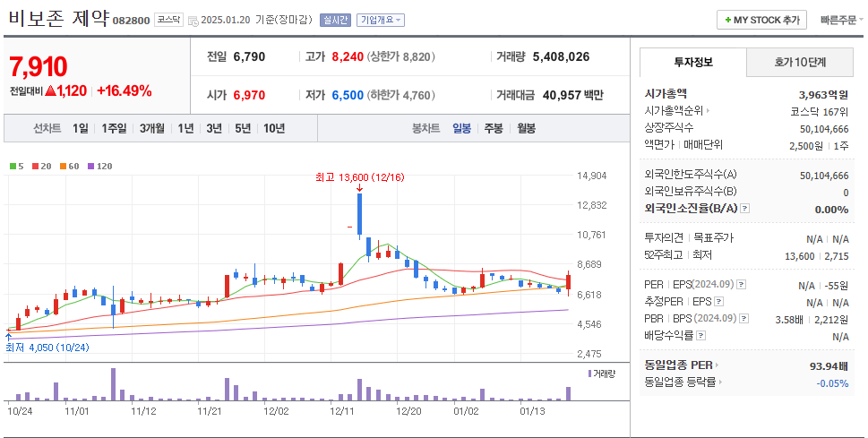Image resolution: width=868 pixels, height=438 pixels.
Task: Select the 1주일 line chart period
Action: (x=114, y=128)
